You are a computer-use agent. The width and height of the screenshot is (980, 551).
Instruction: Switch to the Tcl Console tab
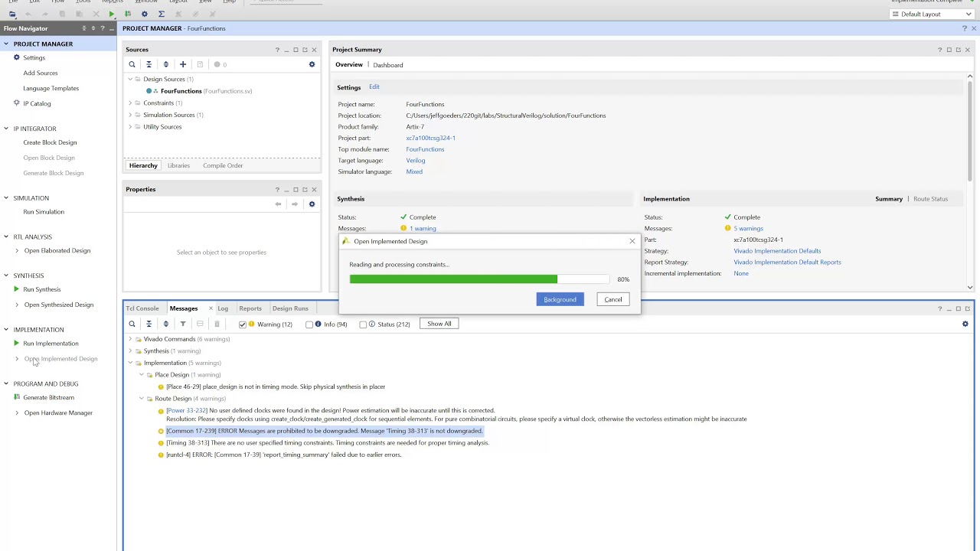142,308
